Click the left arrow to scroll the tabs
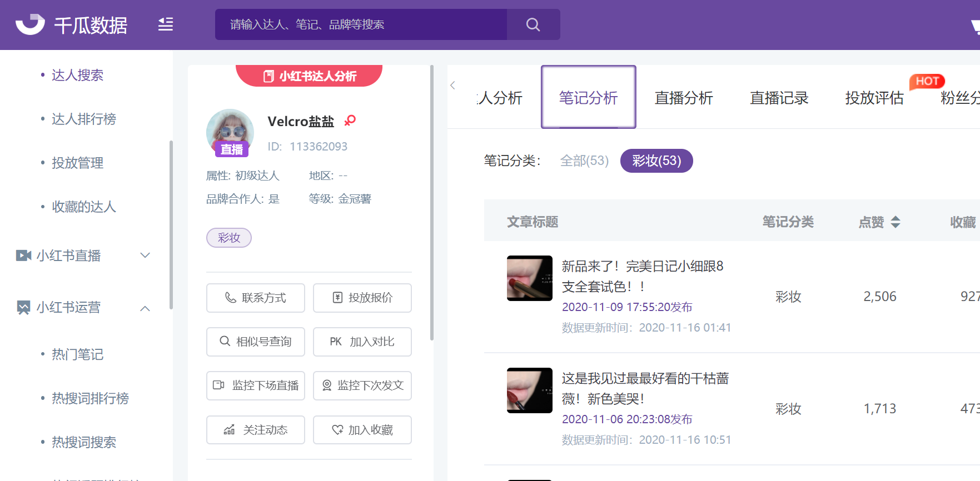This screenshot has height=481, width=980. click(453, 85)
